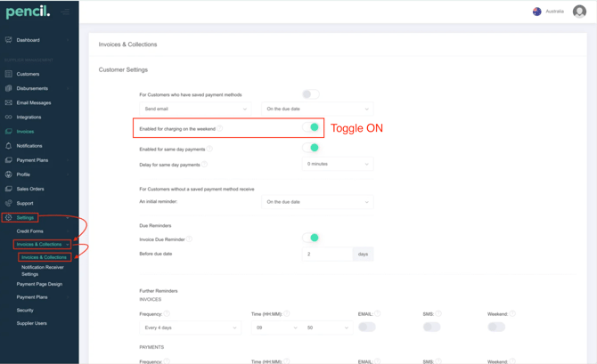
Task: Turn off Invoice Due Reminder toggle
Action: pos(311,238)
